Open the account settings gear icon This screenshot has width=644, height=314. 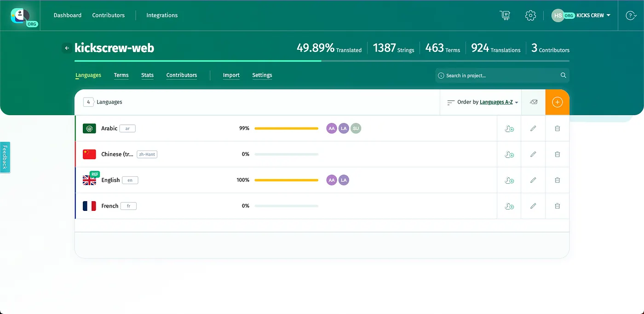tap(530, 15)
